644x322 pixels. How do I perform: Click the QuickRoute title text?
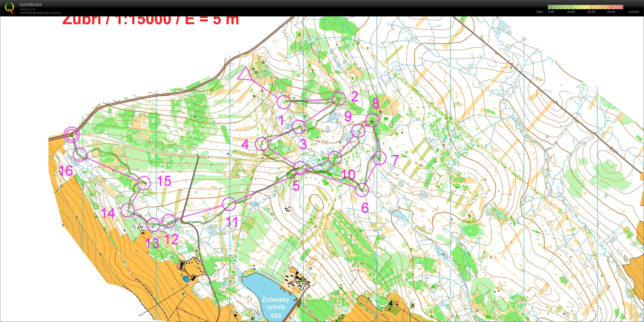(30, 4)
